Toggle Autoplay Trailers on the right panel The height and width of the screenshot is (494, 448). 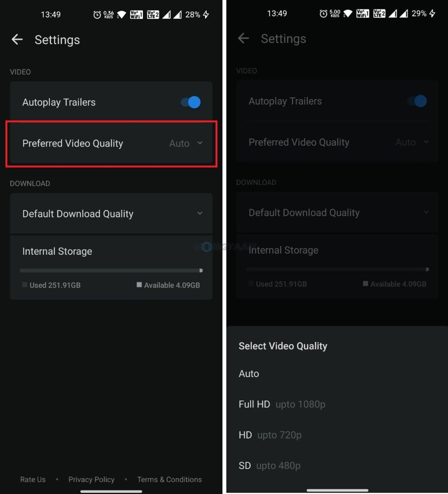417,101
